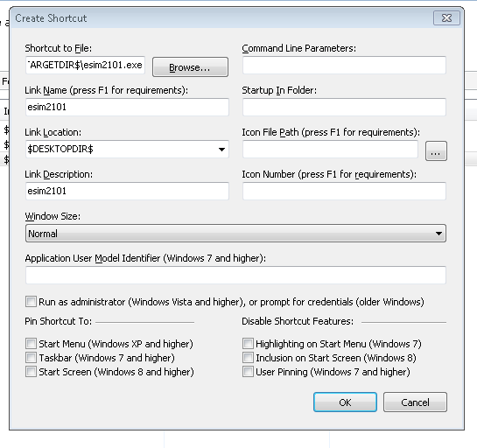Confirm with the OK button

[x=345, y=402]
